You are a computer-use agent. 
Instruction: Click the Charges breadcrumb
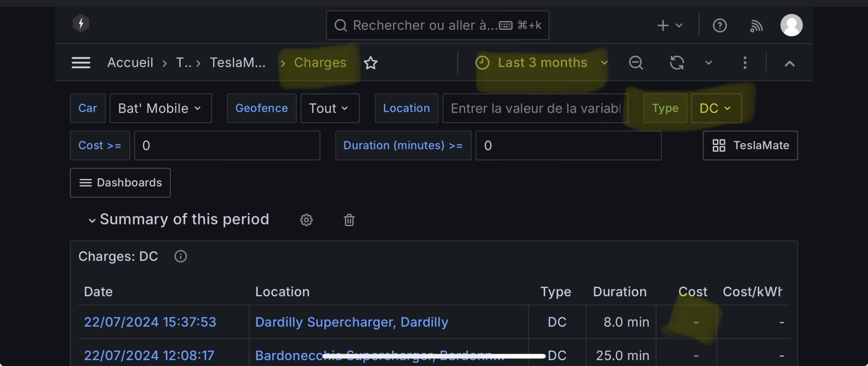tap(320, 63)
